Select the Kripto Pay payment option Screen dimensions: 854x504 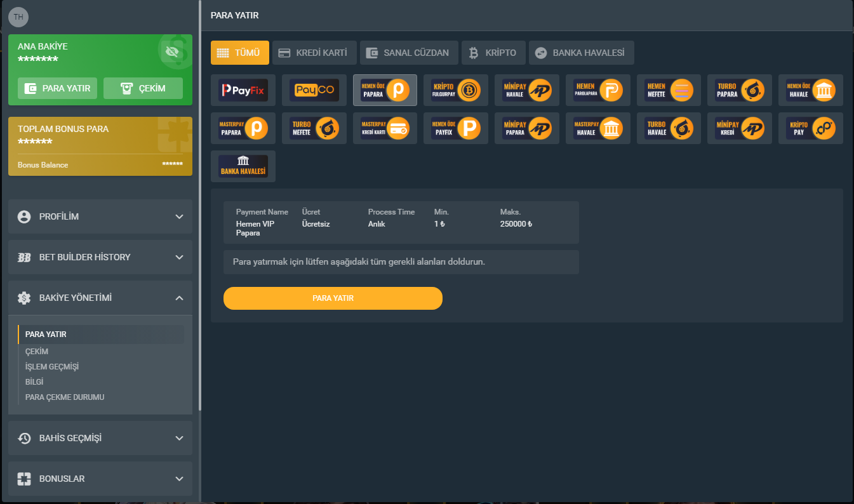coord(811,128)
